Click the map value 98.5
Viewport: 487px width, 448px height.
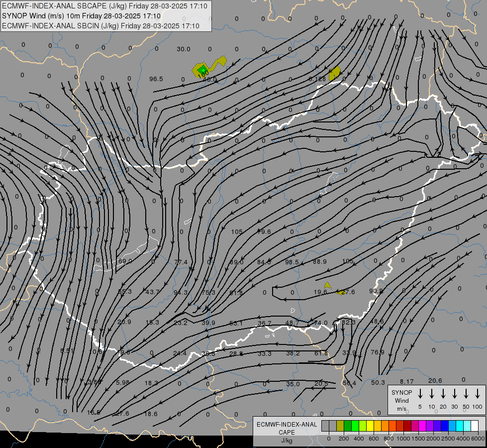292,262
